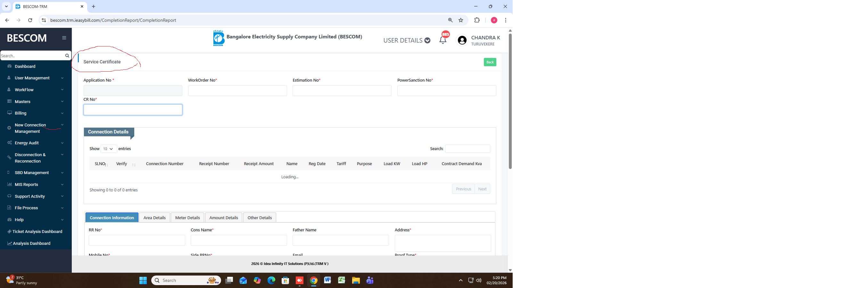
Task: Click into the CR No field
Action: click(x=133, y=110)
